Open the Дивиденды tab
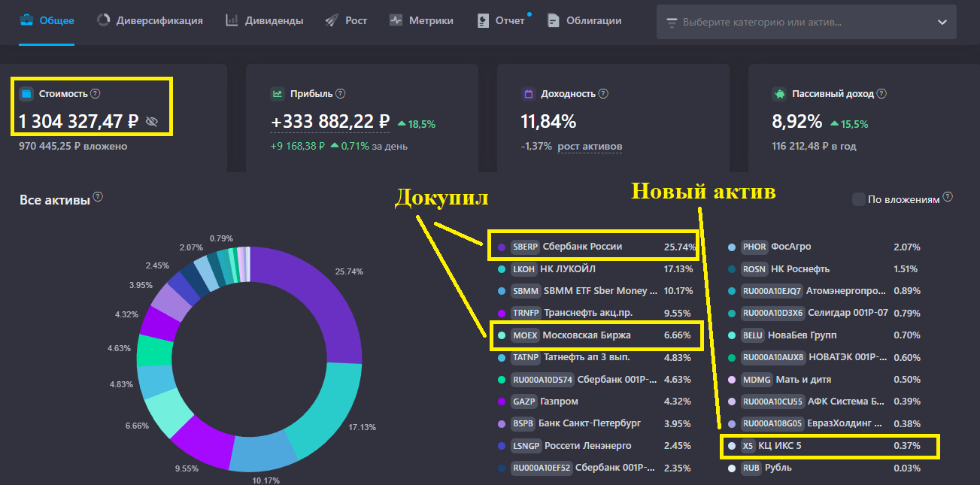The height and width of the screenshot is (485, 980). point(264,20)
